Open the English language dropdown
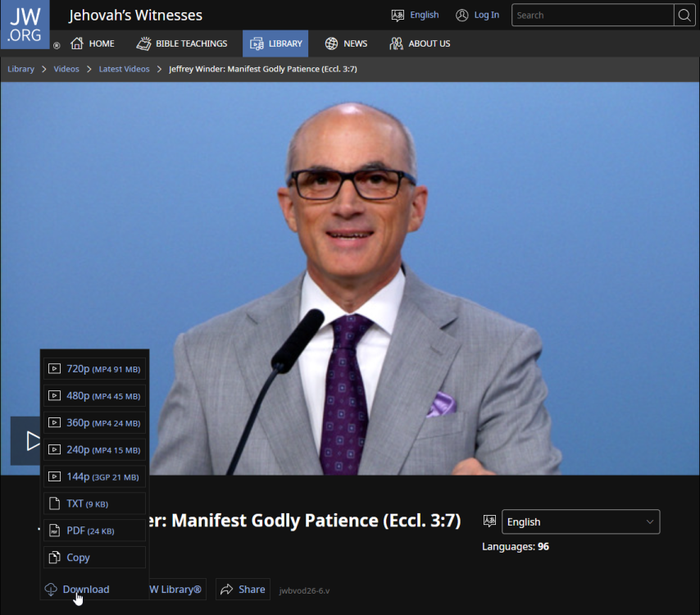This screenshot has height=615, width=700. point(580,522)
